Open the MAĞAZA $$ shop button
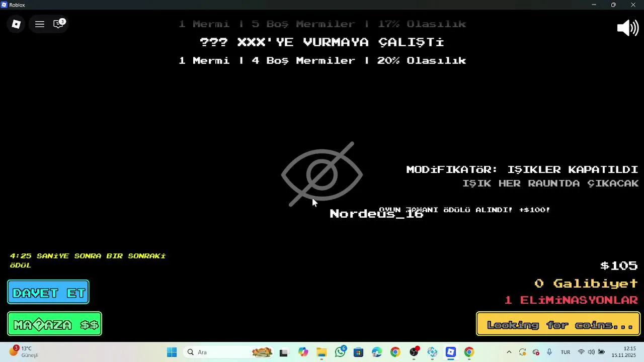 click(x=55, y=324)
